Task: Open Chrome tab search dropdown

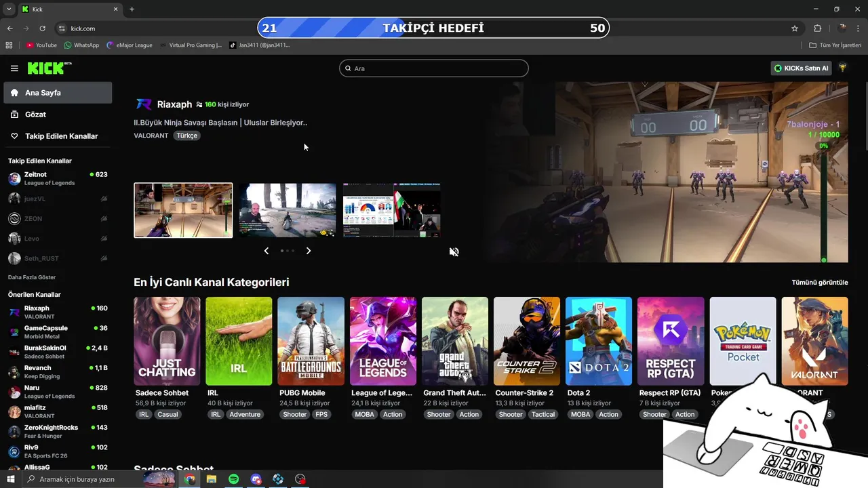Action: pyautogui.click(x=9, y=9)
